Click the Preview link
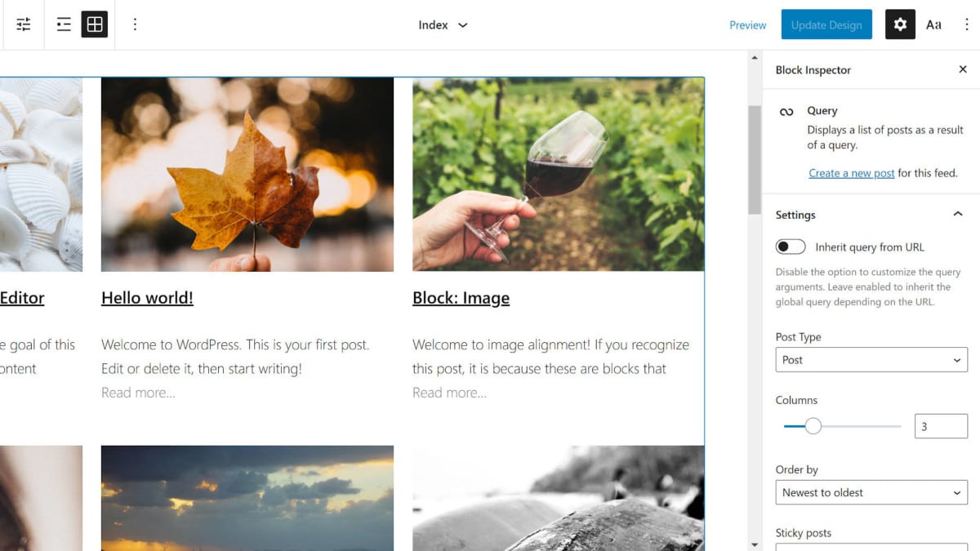The width and height of the screenshot is (980, 551). tap(748, 24)
